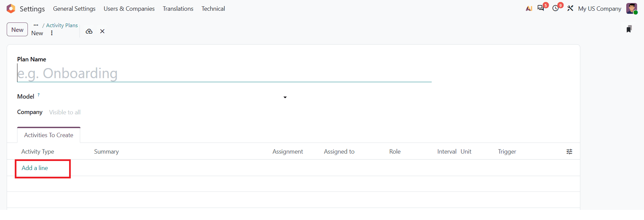Click the New button

click(17, 30)
